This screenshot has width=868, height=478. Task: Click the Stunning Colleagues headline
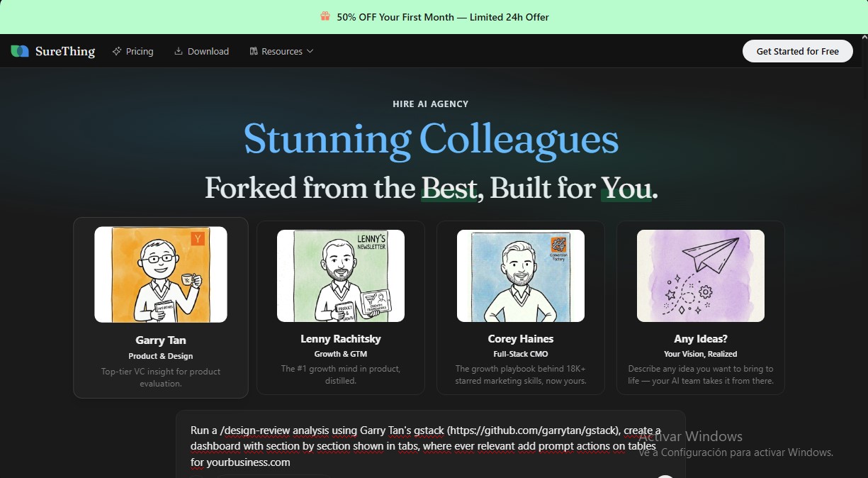click(x=431, y=139)
